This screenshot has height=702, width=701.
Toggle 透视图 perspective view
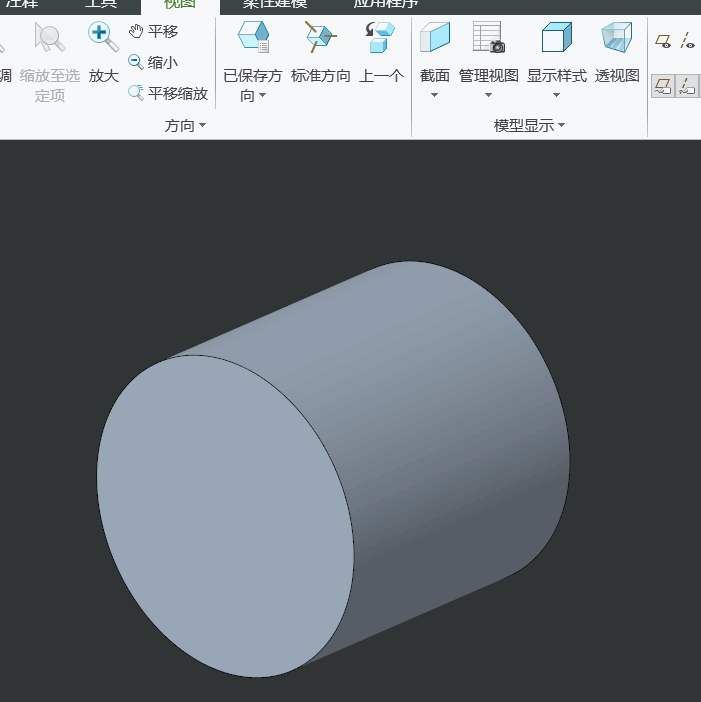617,53
